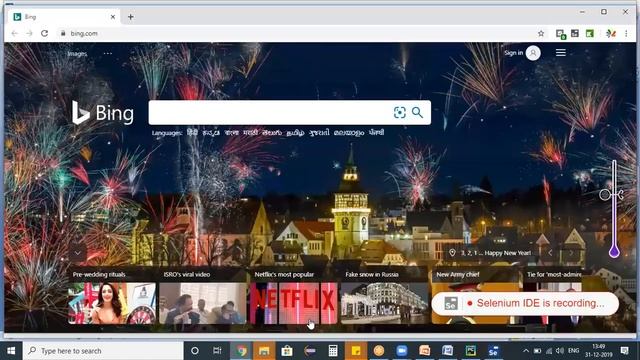Open Windows Start menu

click(11, 351)
